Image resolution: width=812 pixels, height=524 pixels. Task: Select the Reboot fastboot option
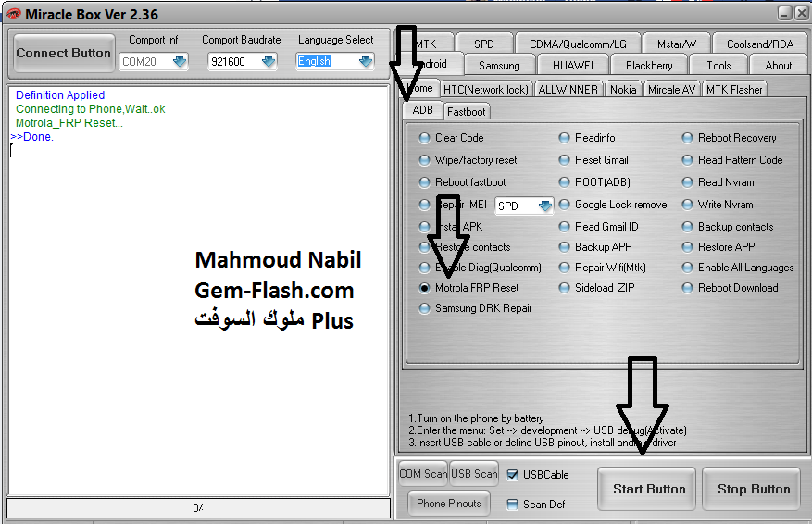[424, 182]
